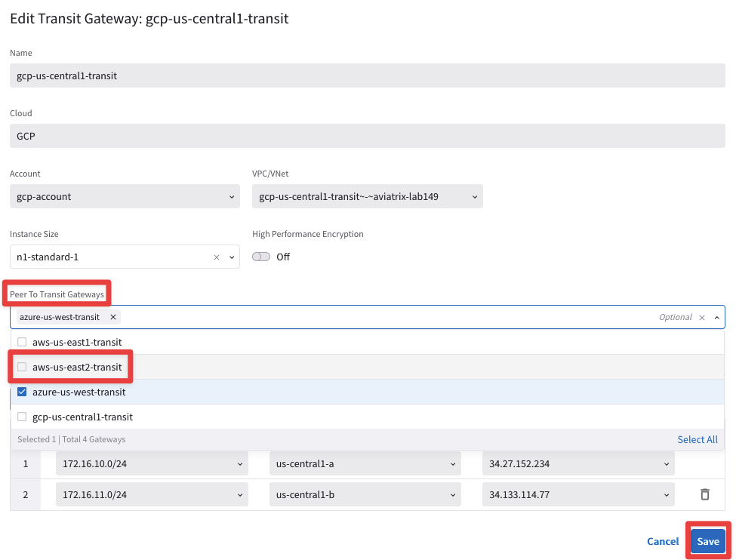Tick the gcp-us-central1-transit checkbox
The image size is (736, 560).
click(22, 417)
